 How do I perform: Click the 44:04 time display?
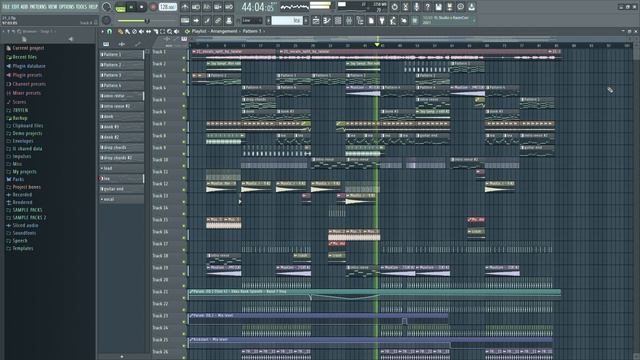257,7
